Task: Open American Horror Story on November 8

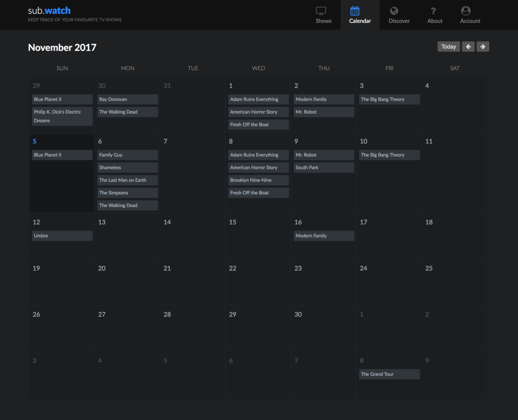Action: tap(258, 167)
